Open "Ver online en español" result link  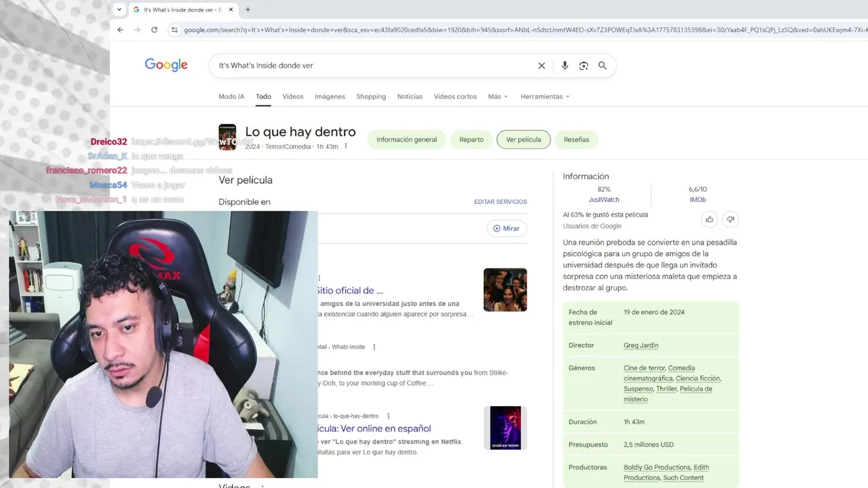(x=374, y=428)
